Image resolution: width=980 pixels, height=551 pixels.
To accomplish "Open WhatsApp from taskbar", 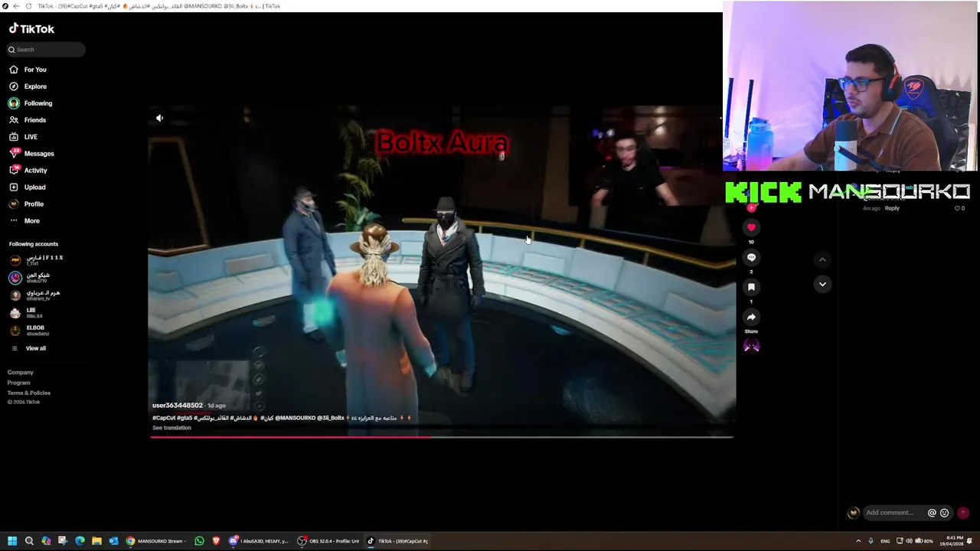I will coord(200,541).
